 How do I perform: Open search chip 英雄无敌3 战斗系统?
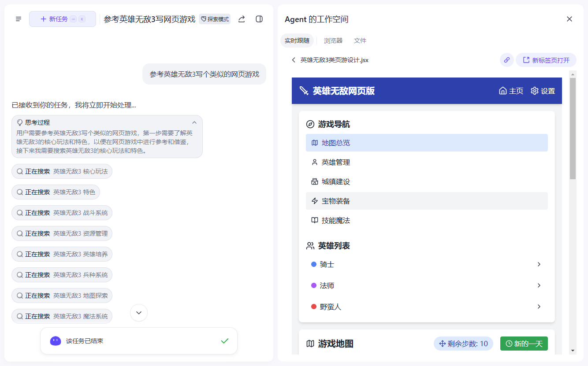coord(62,213)
